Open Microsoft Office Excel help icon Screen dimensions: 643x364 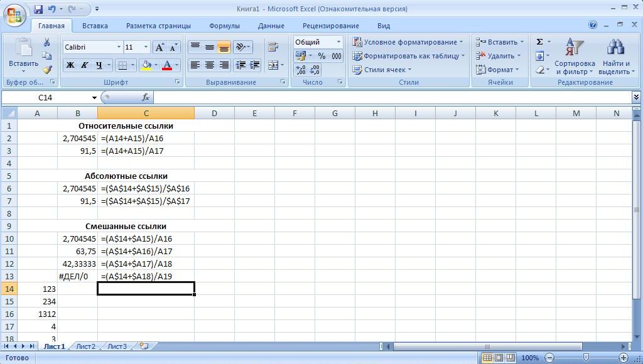[x=593, y=25]
